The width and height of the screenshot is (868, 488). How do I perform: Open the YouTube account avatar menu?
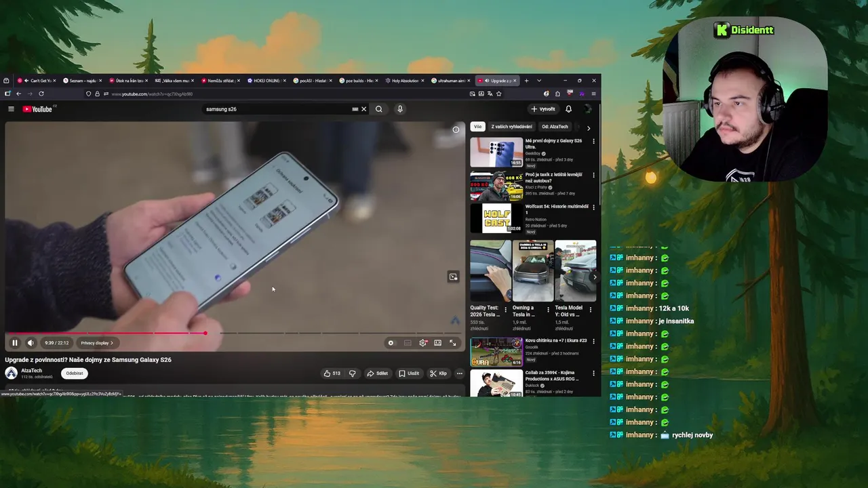point(588,109)
